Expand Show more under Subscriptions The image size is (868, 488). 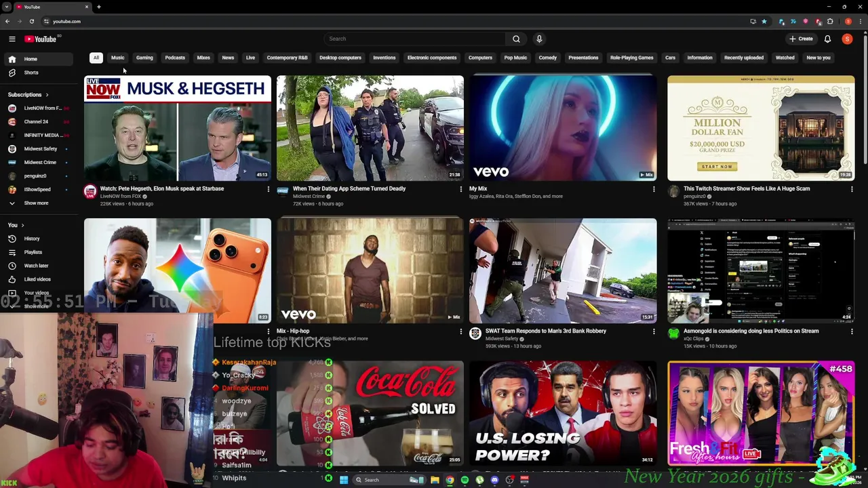[37, 203]
